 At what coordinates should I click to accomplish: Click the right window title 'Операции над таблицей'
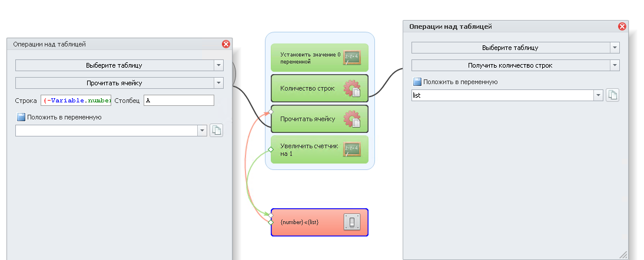pyautogui.click(x=450, y=26)
